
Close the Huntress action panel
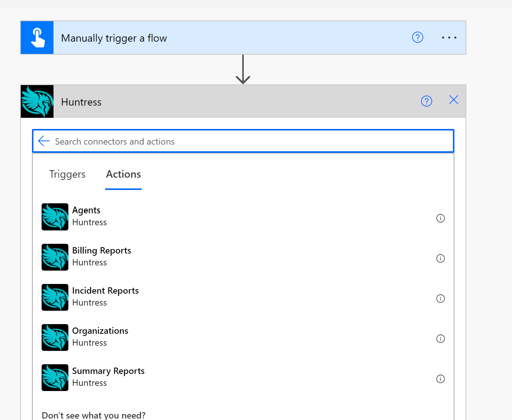(453, 100)
